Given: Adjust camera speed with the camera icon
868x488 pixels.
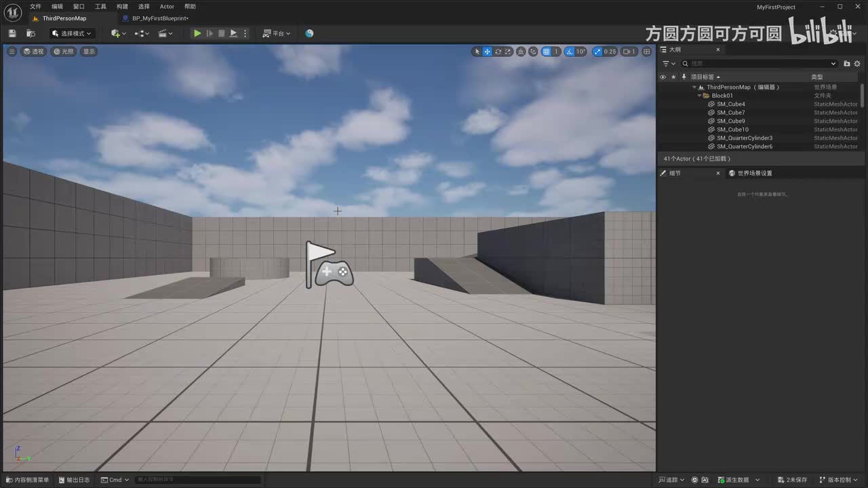Looking at the screenshot, I should click(630, 52).
